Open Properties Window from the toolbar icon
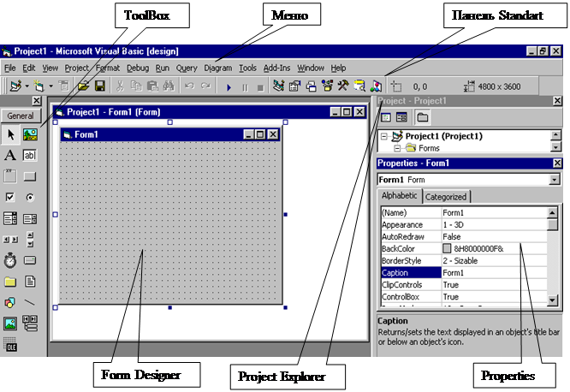Screen dimensions: 570x392 tap(294, 86)
